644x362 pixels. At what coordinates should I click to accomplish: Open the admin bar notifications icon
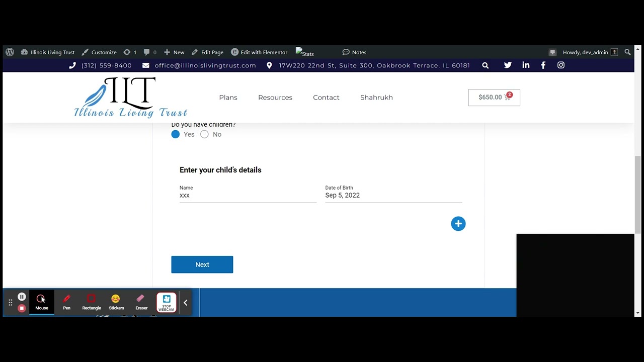pyautogui.click(x=552, y=52)
